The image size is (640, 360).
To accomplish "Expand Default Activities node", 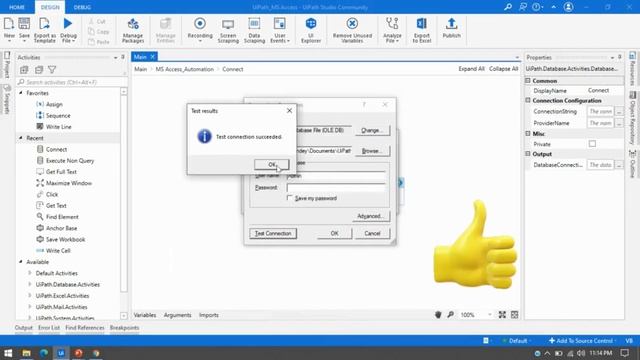I will pyautogui.click(x=30, y=273).
